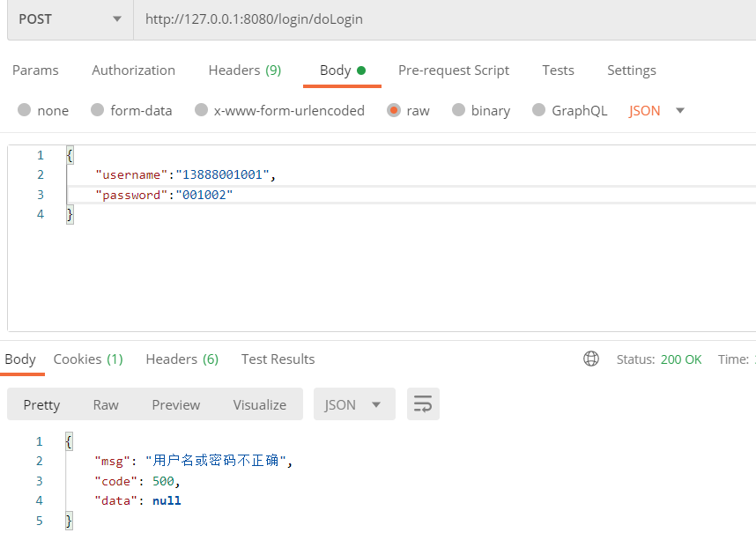Open the request Settings tab
This screenshot has height=555, width=756.
(632, 70)
